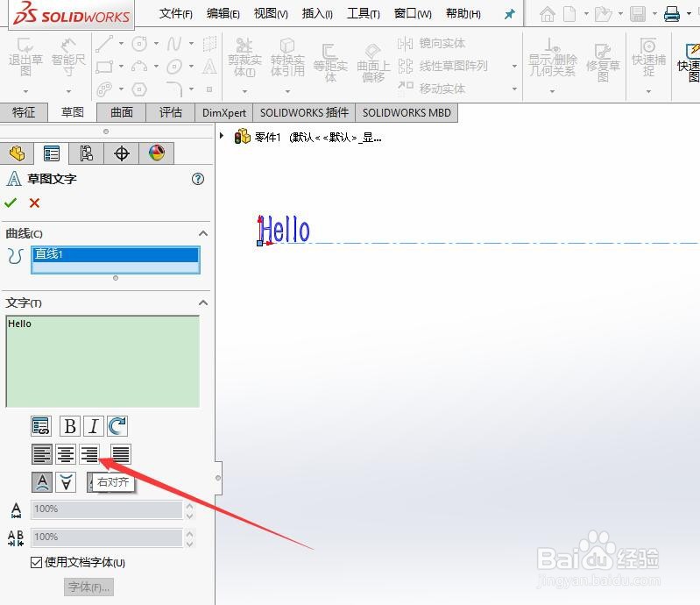700x605 pixels.
Task: Open the Line tool dropdown arrow
Action: 121,43
